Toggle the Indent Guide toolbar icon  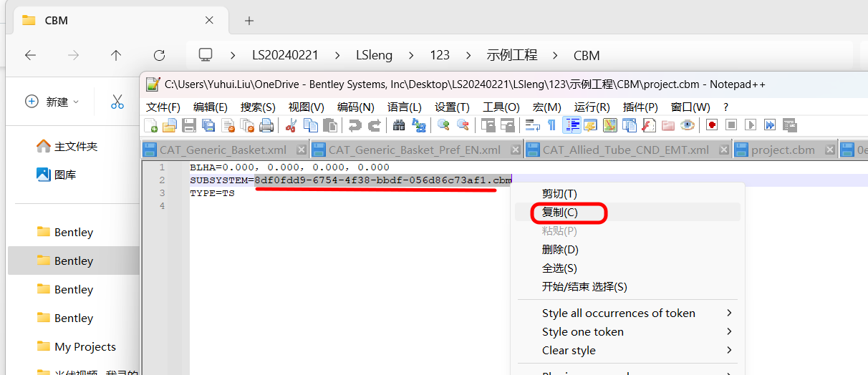[x=572, y=125]
